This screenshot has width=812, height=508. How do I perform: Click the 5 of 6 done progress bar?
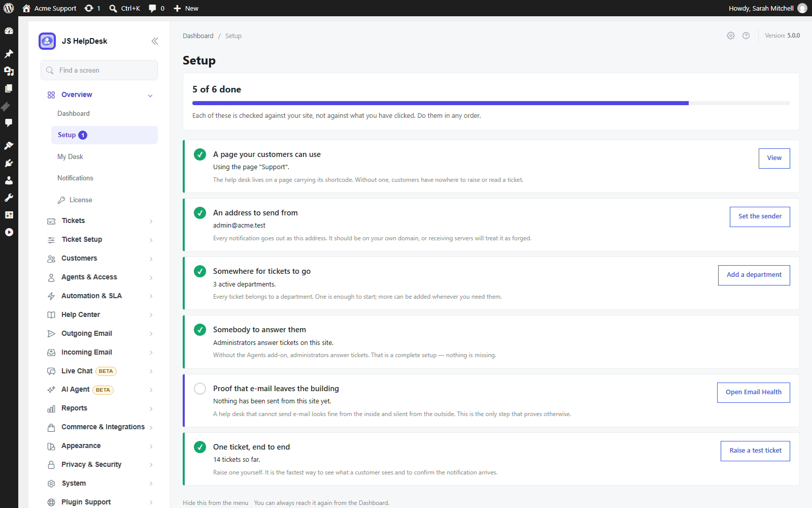[491, 103]
